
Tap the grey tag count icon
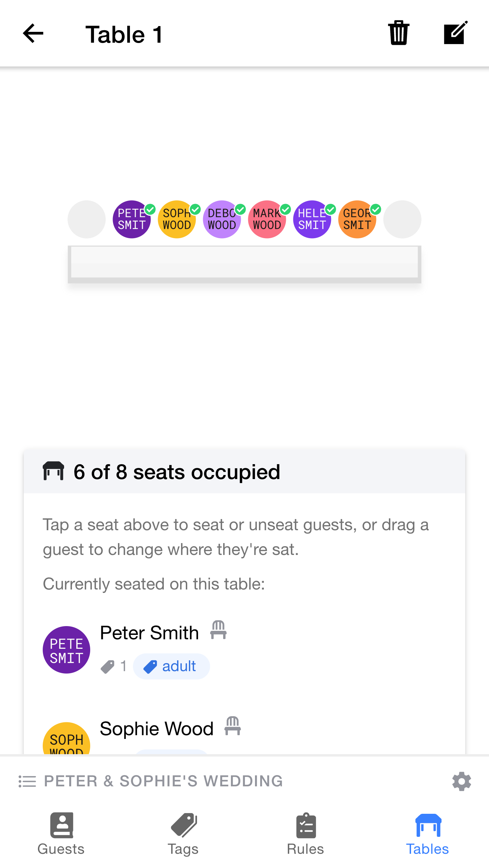tap(108, 667)
